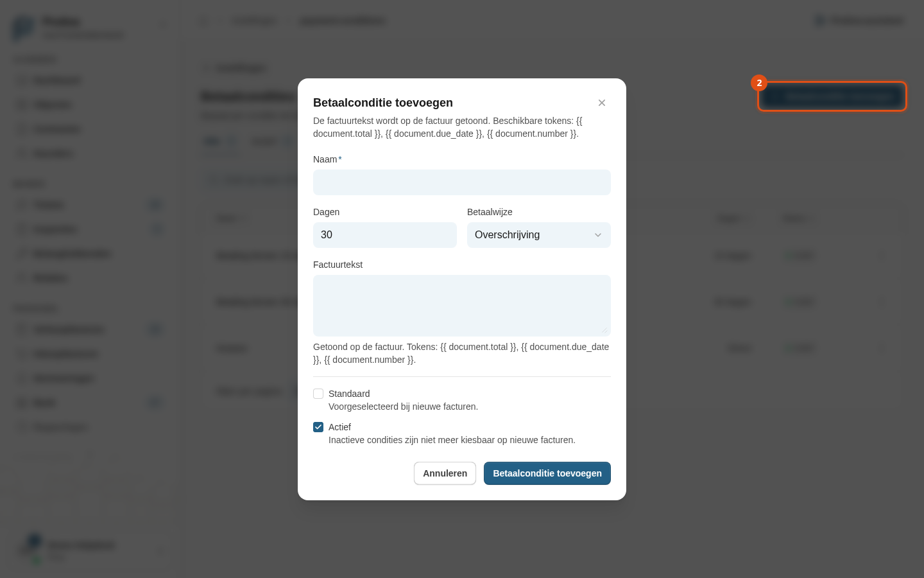
Task: Click the Dashboard icon in the sidebar
Action: click(22, 80)
